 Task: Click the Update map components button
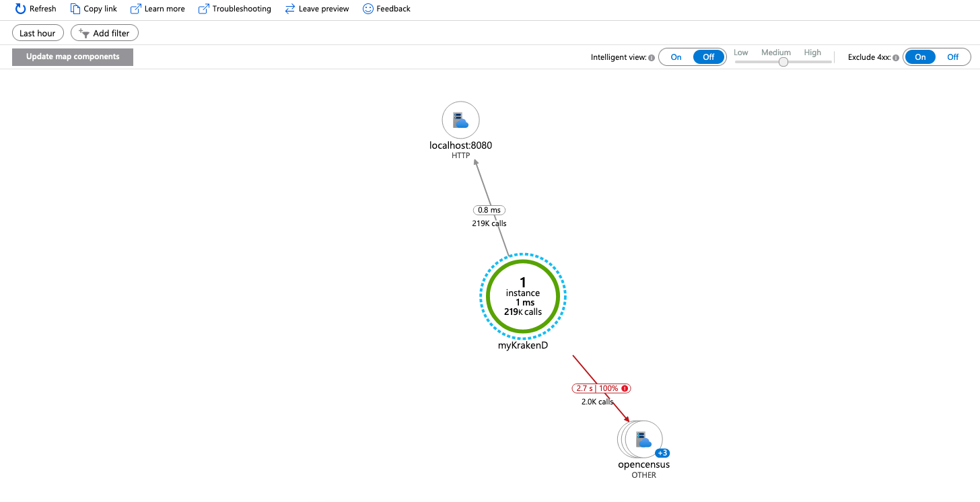pyautogui.click(x=73, y=57)
